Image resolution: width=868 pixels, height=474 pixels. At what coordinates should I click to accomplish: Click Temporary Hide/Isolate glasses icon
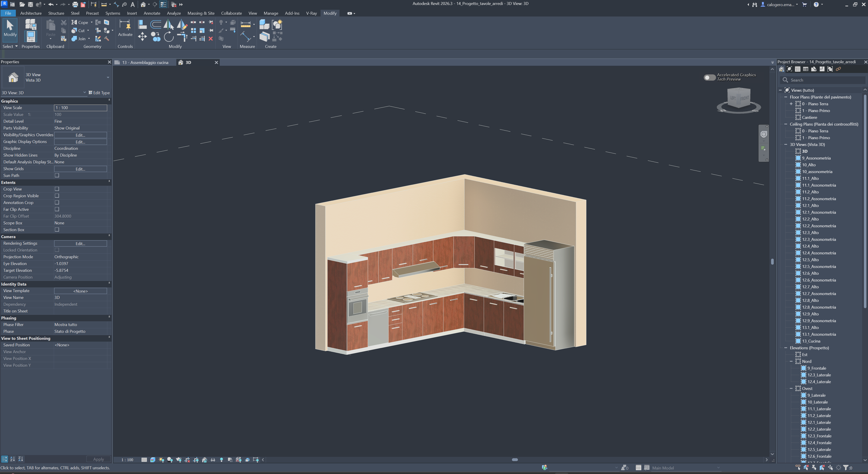point(213,460)
